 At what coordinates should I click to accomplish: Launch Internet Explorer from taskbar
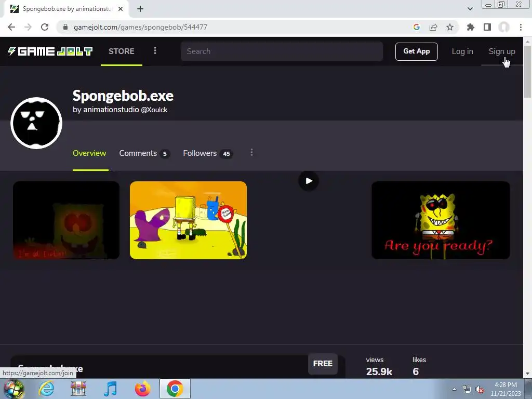[x=46, y=389]
